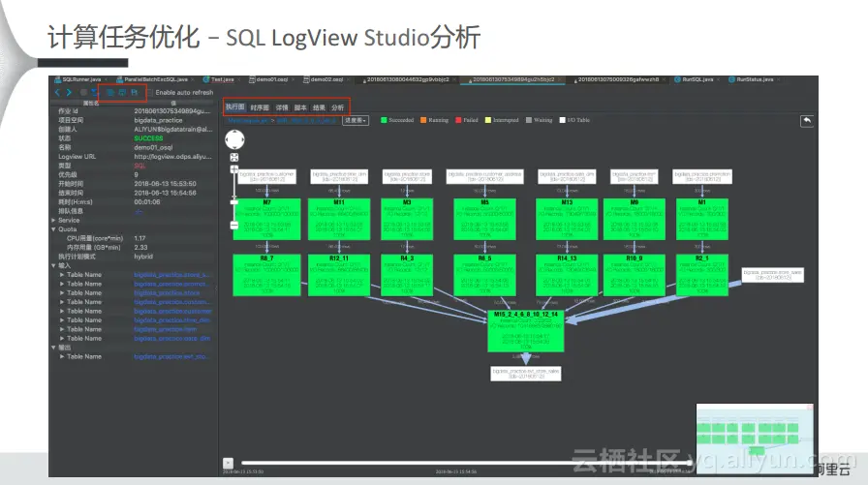Switch to the 时序图 tab
Viewport: 868px width, 485px height.
tap(259, 107)
